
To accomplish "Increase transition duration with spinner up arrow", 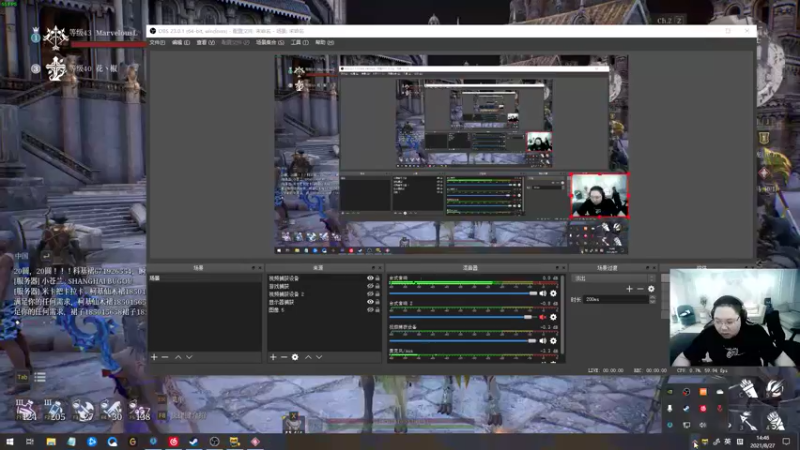I will point(652,297).
